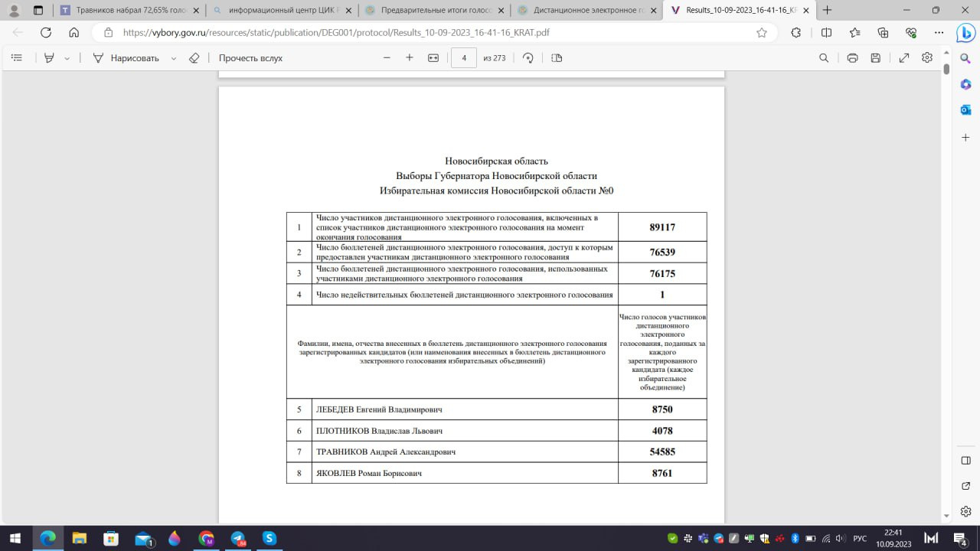
Task: Open Bing Copilot sidebar button
Action: 965,33
